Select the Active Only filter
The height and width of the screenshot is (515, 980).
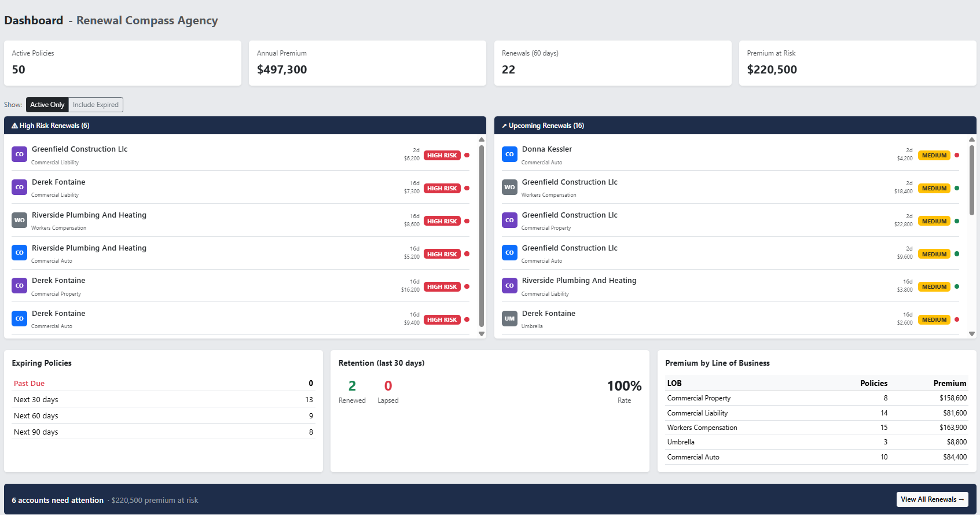[x=47, y=105]
